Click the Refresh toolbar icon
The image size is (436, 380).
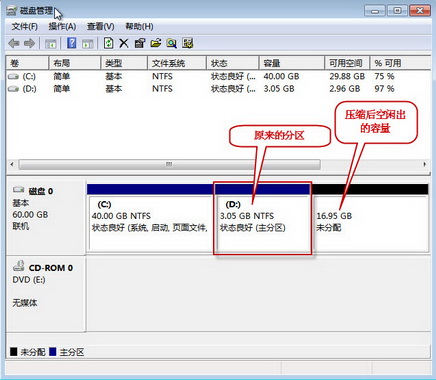108,43
